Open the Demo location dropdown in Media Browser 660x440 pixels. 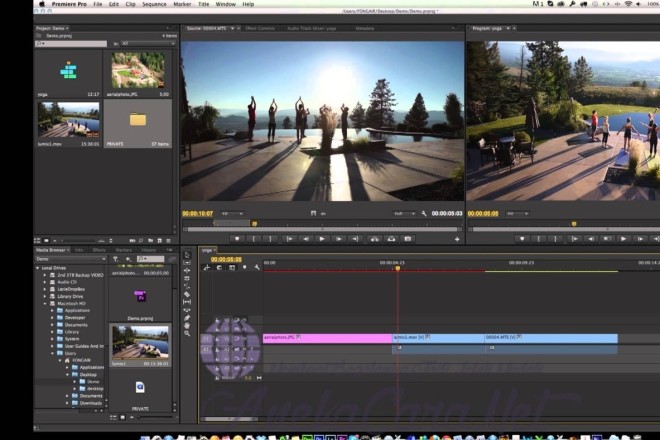click(70, 259)
